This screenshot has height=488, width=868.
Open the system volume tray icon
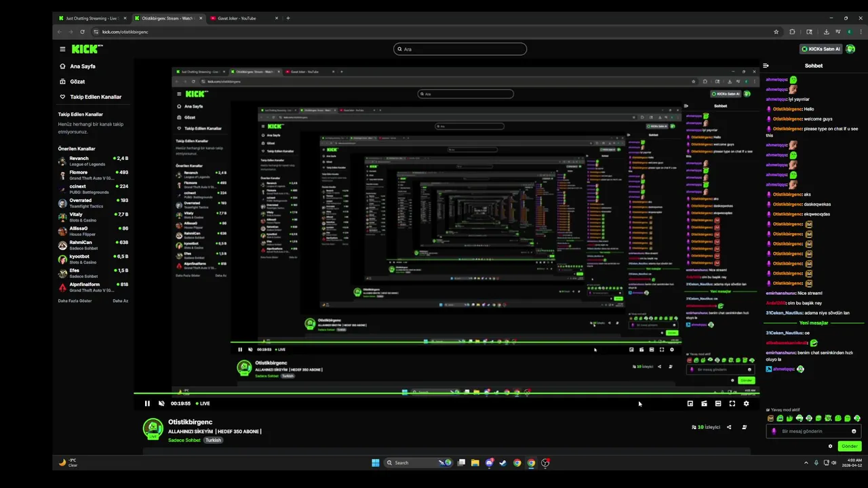pos(834,463)
